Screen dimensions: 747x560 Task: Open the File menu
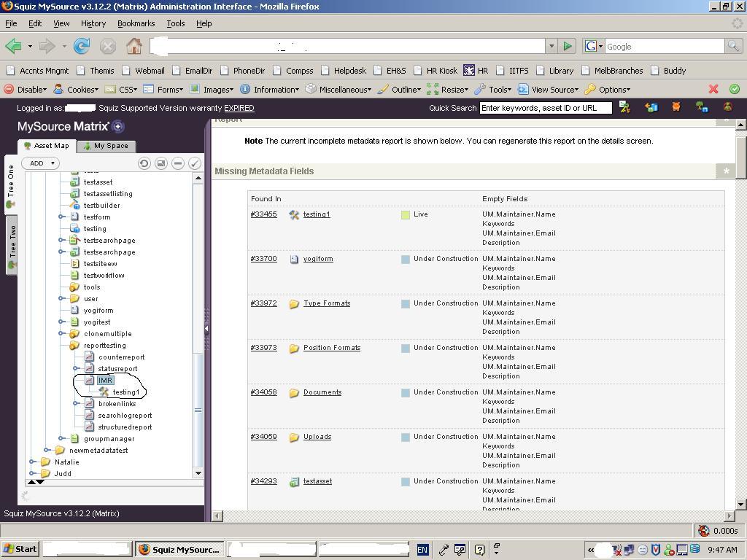(11, 23)
